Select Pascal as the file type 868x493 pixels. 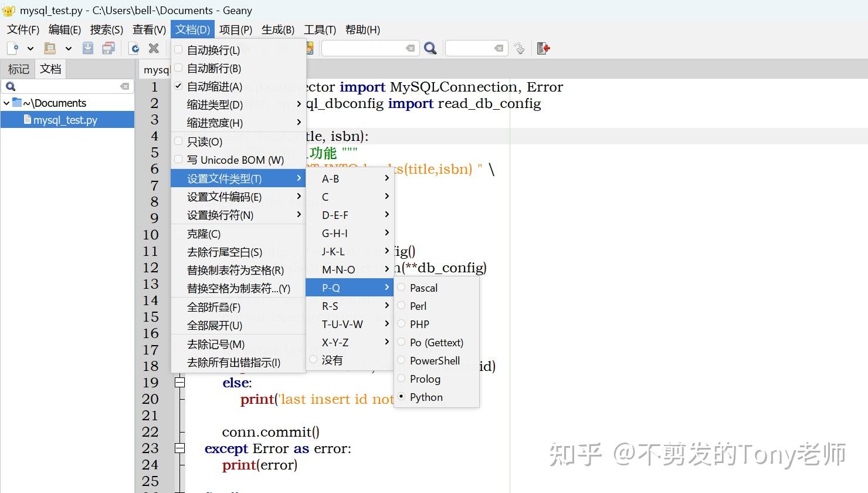click(x=436, y=288)
